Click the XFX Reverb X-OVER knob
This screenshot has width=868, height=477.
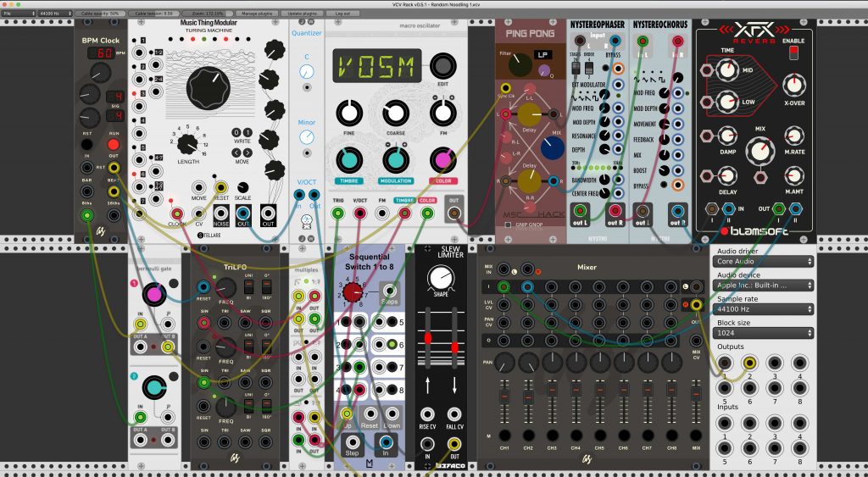click(793, 85)
